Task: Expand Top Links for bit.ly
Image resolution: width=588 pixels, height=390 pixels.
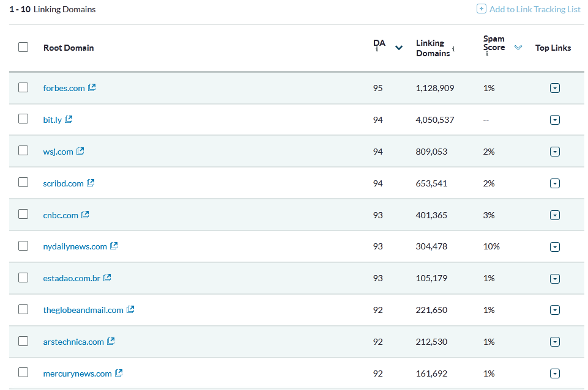Action: [x=555, y=120]
